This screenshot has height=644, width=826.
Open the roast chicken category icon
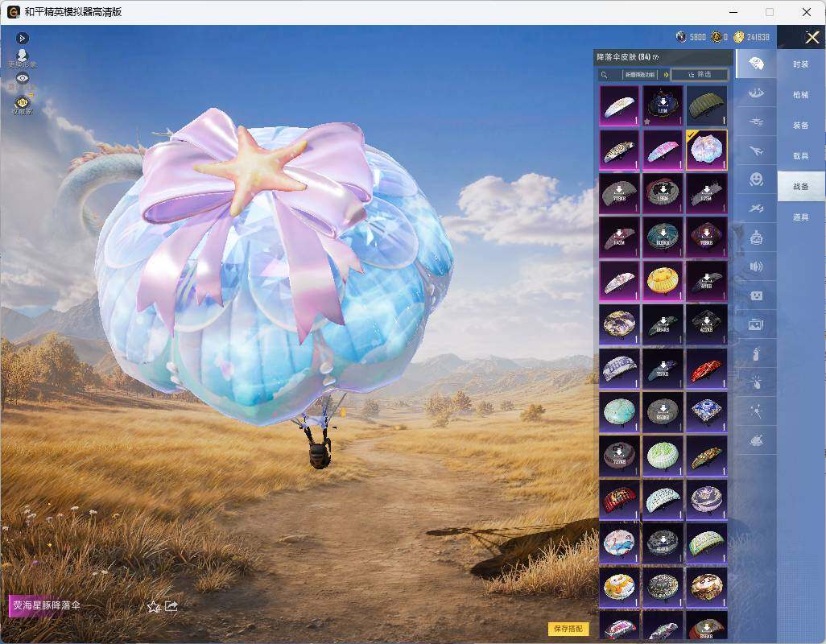tap(756, 440)
